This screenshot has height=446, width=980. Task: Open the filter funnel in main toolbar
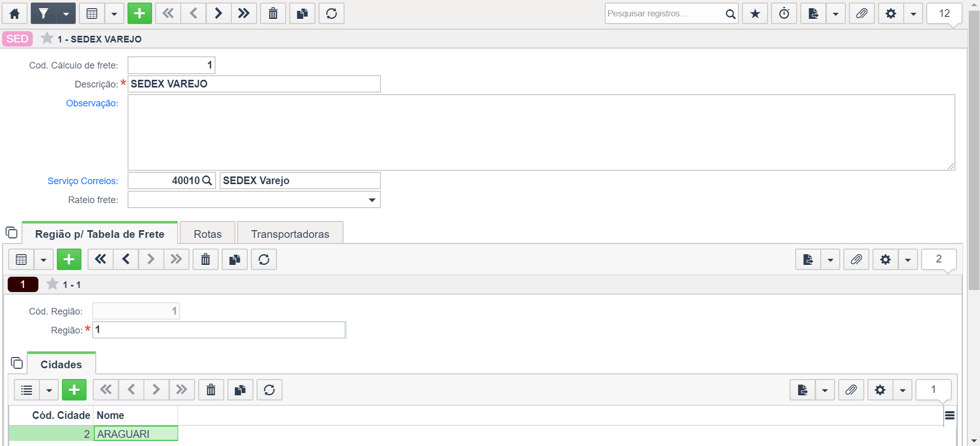(44, 13)
